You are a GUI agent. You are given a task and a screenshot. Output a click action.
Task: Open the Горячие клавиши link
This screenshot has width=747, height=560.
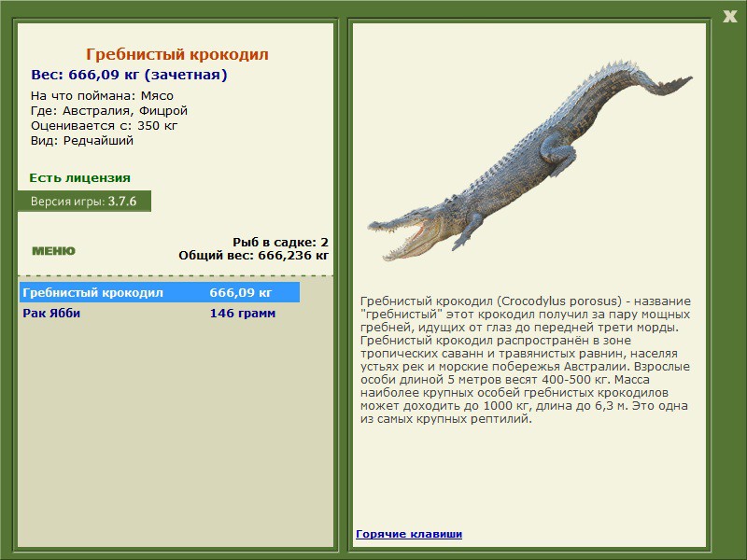pyautogui.click(x=409, y=534)
